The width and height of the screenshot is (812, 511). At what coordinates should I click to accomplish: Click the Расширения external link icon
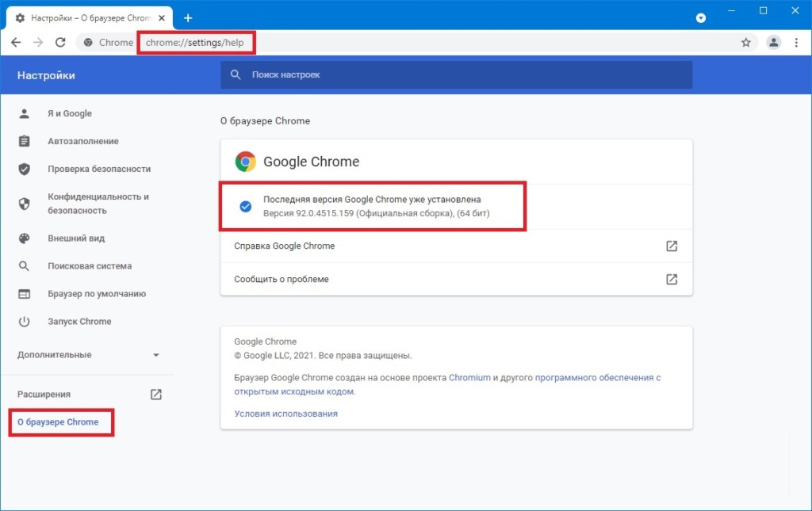coord(156,395)
